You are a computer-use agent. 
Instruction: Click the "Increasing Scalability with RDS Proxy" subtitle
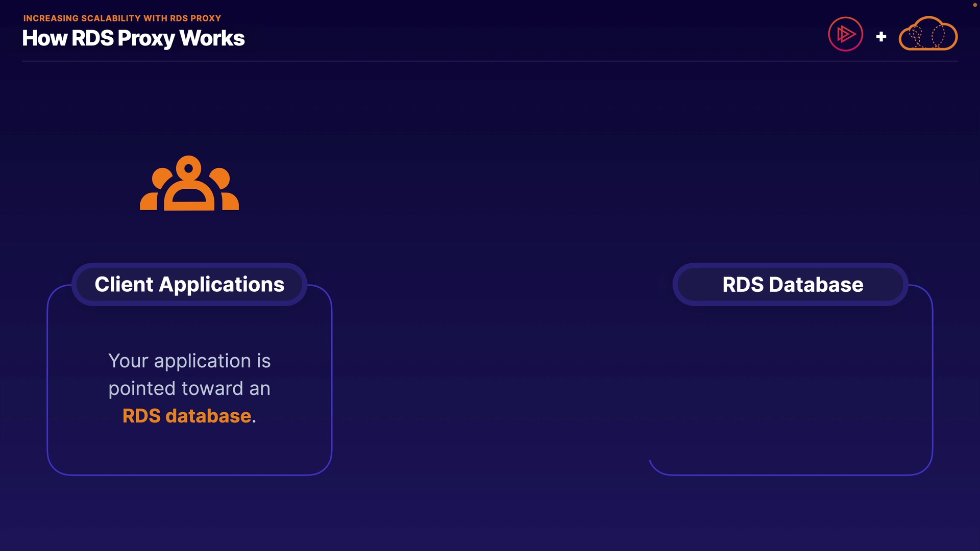point(122,18)
